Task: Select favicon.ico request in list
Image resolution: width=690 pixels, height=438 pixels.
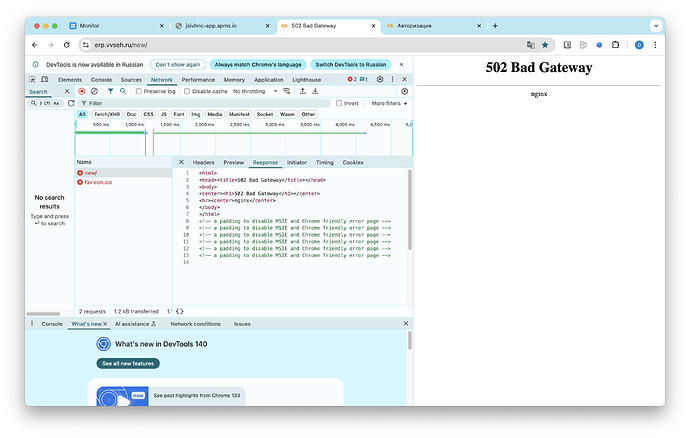Action: tap(97, 182)
